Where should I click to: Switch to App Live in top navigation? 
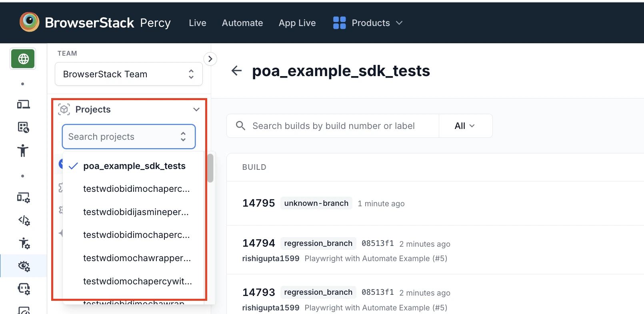pos(297,23)
